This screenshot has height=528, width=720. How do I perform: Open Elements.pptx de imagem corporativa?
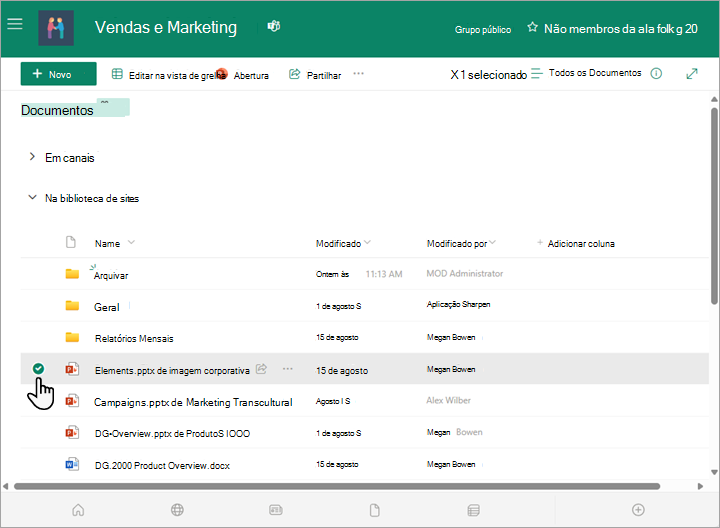coord(172,371)
